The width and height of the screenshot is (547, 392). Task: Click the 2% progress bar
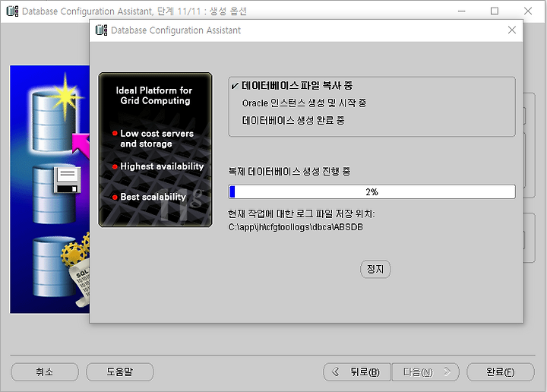point(372,191)
